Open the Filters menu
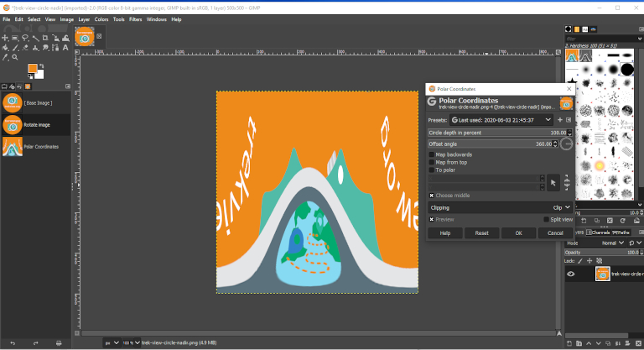The width and height of the screenshot is (644, 350). [x=136, y=19]
